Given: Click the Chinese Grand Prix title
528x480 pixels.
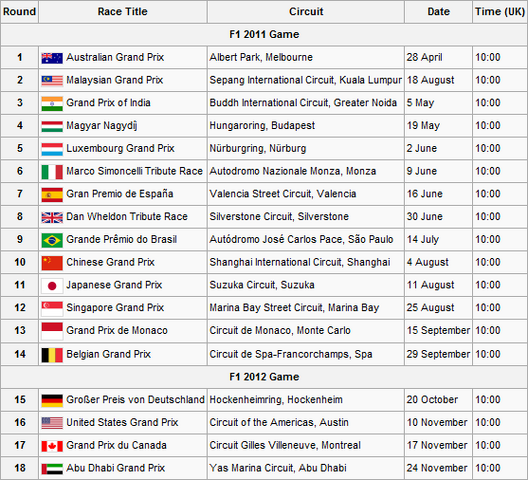Looking at the screenshot, I should (110, 262).
